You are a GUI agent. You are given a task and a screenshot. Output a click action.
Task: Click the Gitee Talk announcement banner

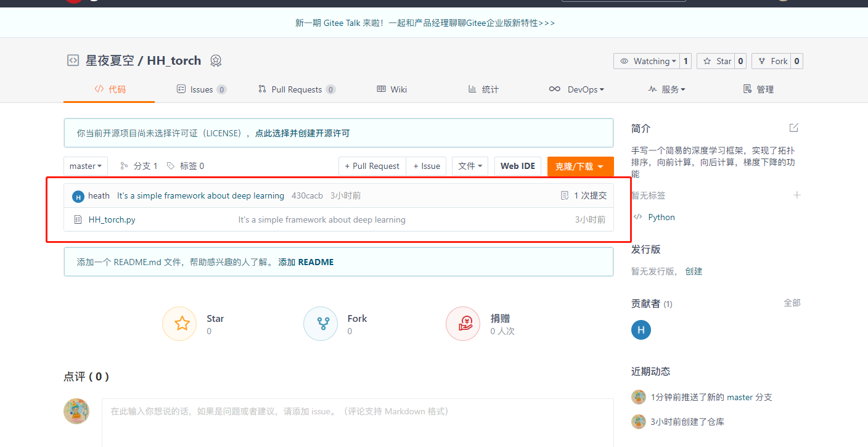(x=425, y=23)
